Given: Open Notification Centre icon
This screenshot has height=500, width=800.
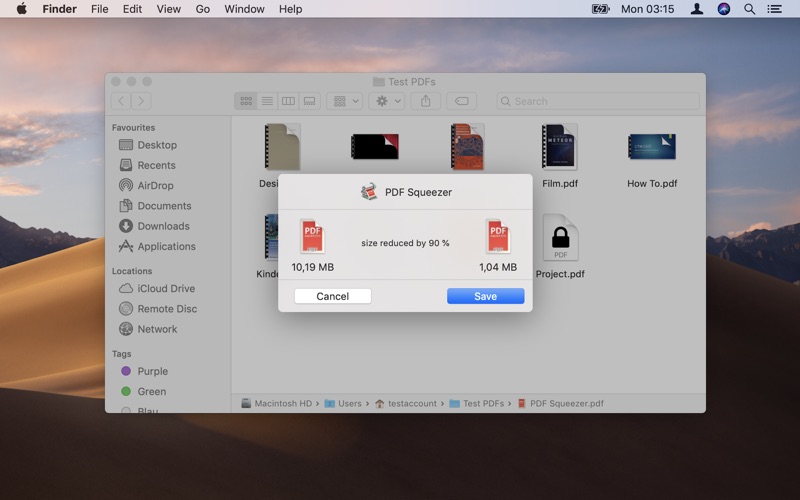Looking at the screenshot, I should tap(774, 9).
